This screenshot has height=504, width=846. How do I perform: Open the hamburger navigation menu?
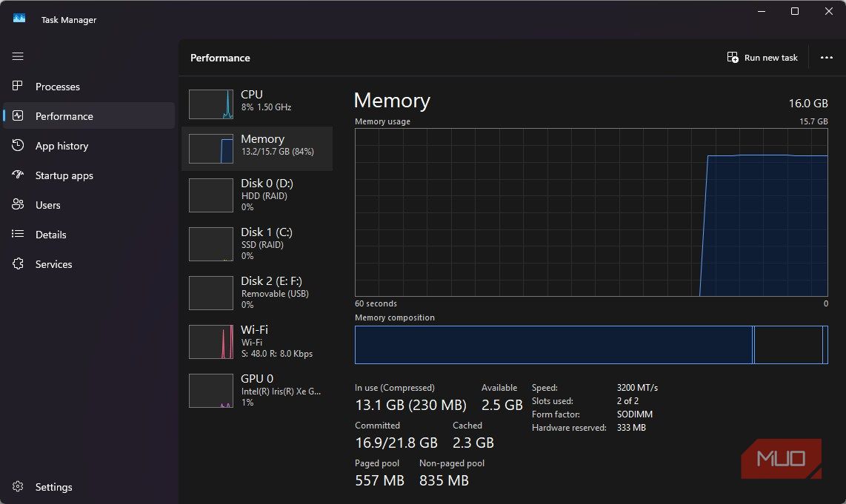18,56
